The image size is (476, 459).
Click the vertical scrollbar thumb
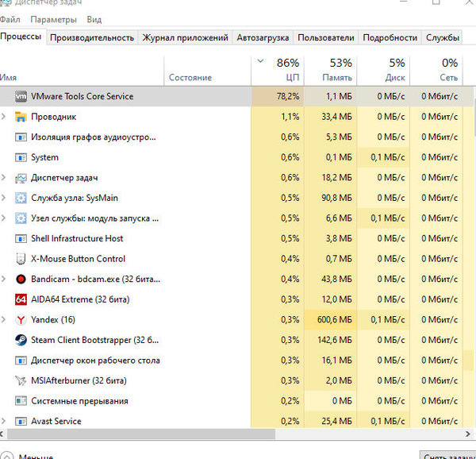(474, 117)
